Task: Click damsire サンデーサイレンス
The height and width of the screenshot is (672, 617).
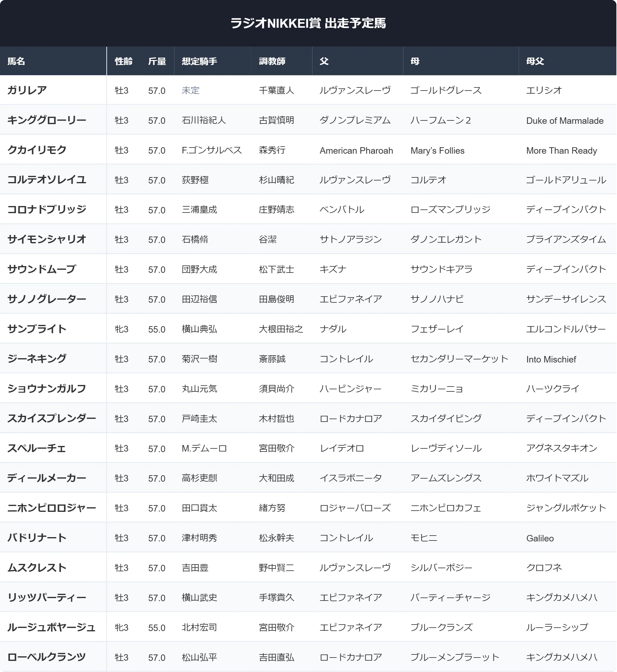Action: click(566, 299)
